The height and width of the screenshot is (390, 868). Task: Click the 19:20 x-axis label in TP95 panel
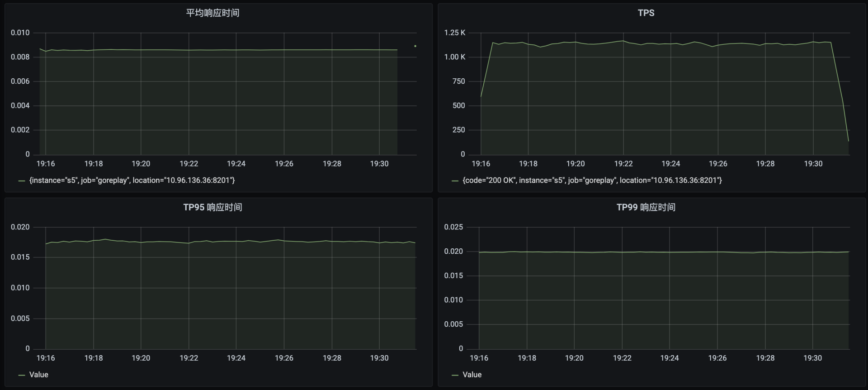[141, 358]
